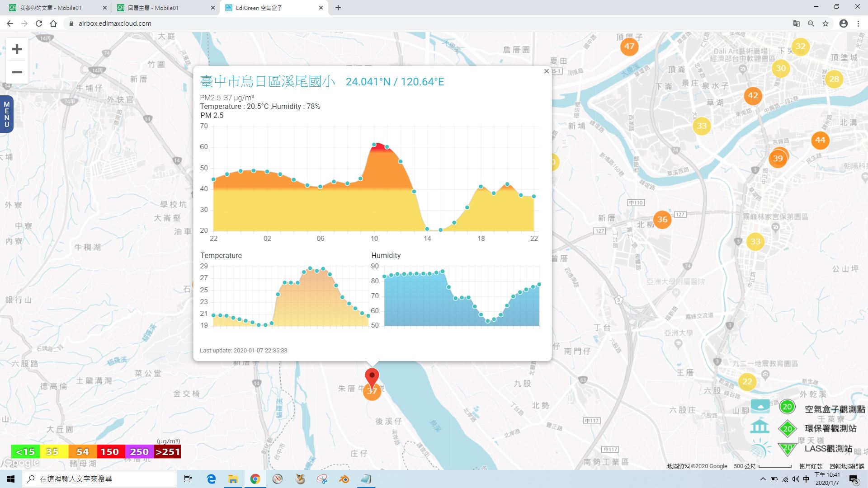This screenshot has width=868, height=488.
Task: Select the orange 47 air quality marker
Action: click(629, 46)
